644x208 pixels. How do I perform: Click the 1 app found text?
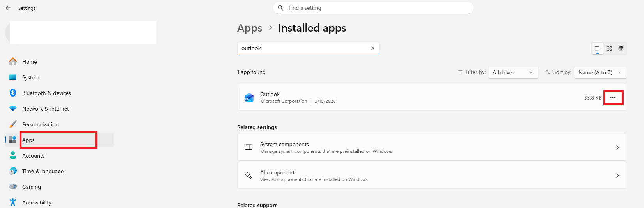point(251,72)
